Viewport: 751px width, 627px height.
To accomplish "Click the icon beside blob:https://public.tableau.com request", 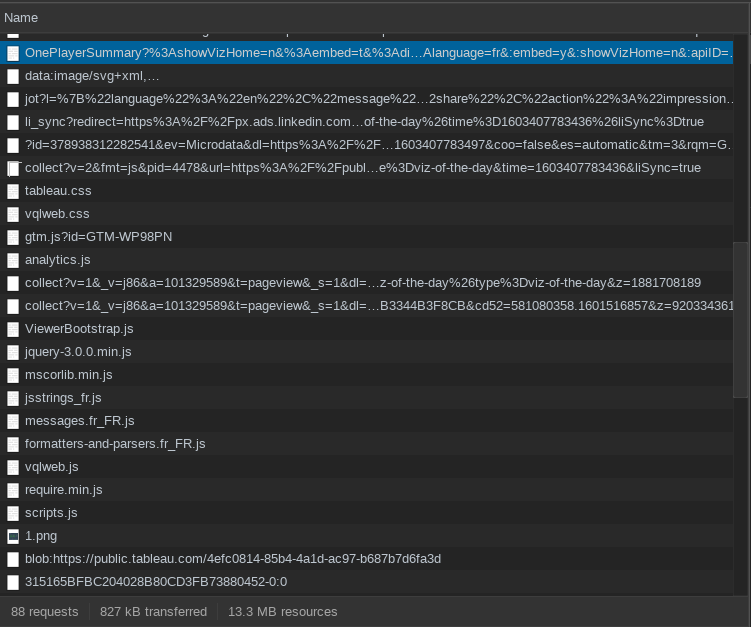I will pos(13,559).
